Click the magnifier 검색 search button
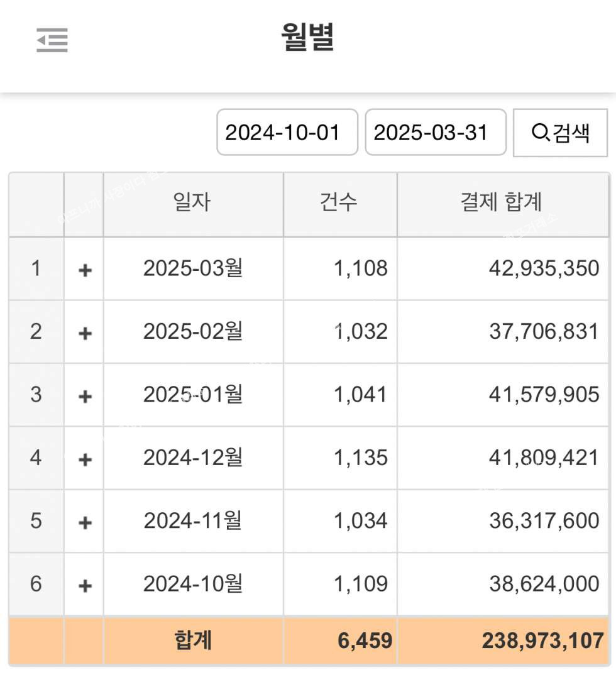 (x=560, y=133)
